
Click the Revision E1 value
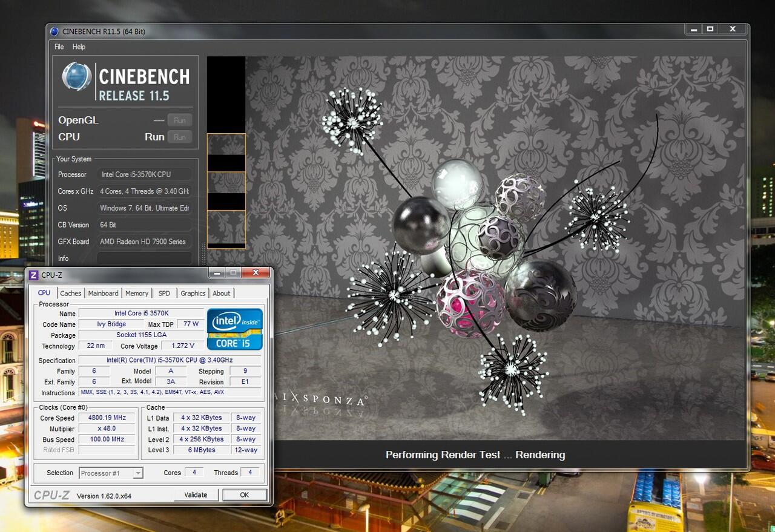click(245, 382)
